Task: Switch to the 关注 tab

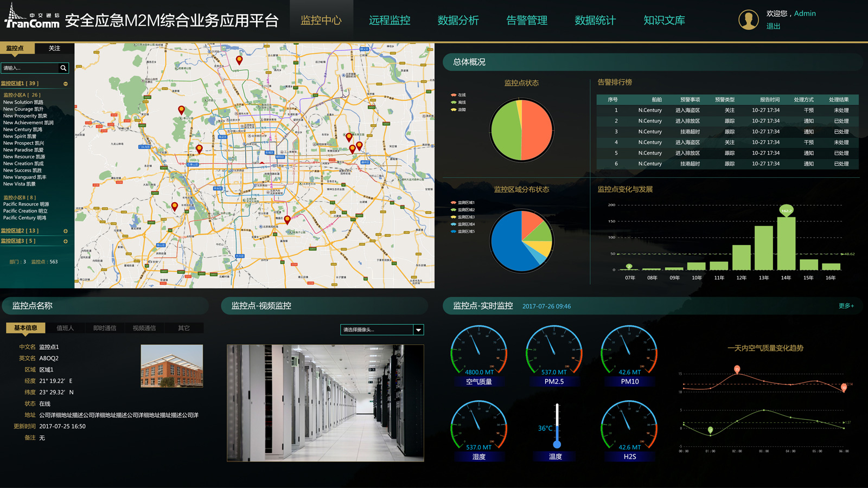Action: (x=54, y=48)
